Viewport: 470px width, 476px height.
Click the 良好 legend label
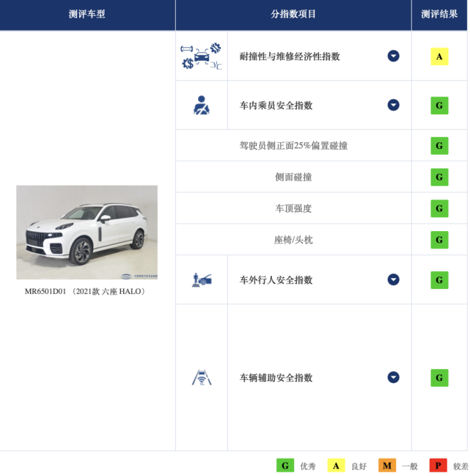(x=359, y=466)
